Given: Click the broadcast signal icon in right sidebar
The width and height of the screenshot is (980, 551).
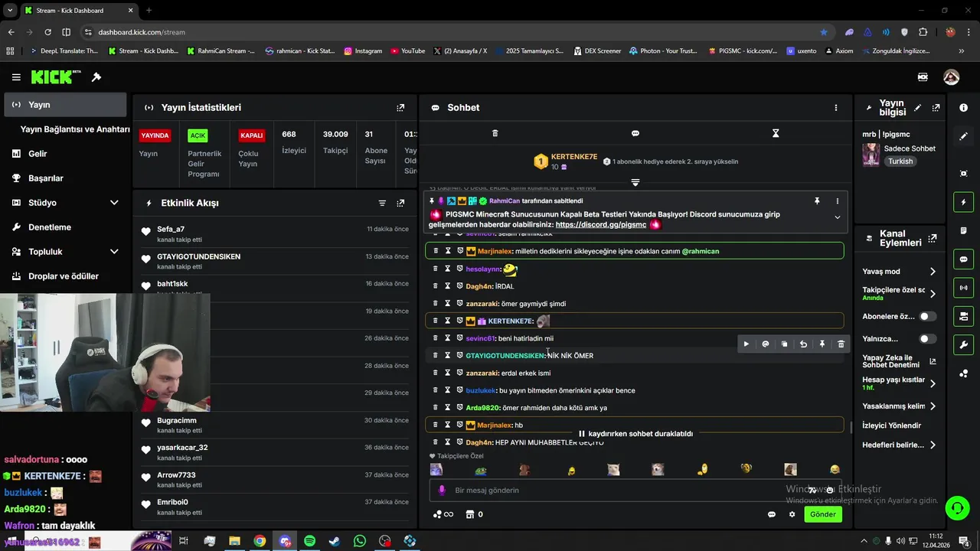Looking at the screenshot, I should pos(963,288).
